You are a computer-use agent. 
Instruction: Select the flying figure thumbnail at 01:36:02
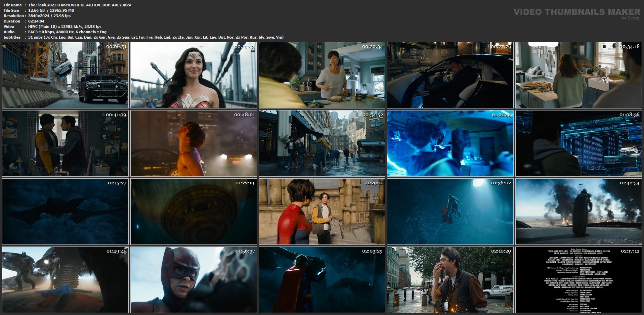pos(450,212)
